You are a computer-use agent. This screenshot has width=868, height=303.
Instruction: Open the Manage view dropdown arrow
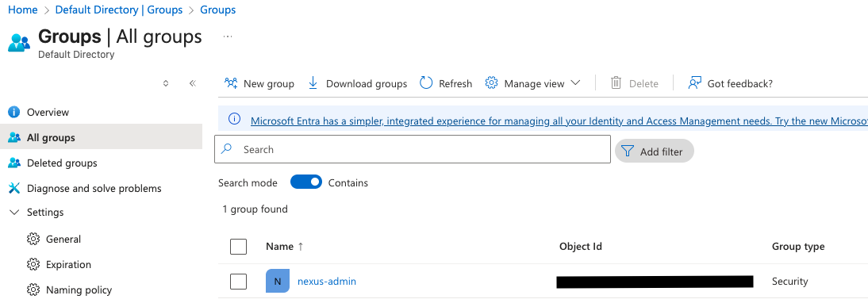[x=575, y=83]
